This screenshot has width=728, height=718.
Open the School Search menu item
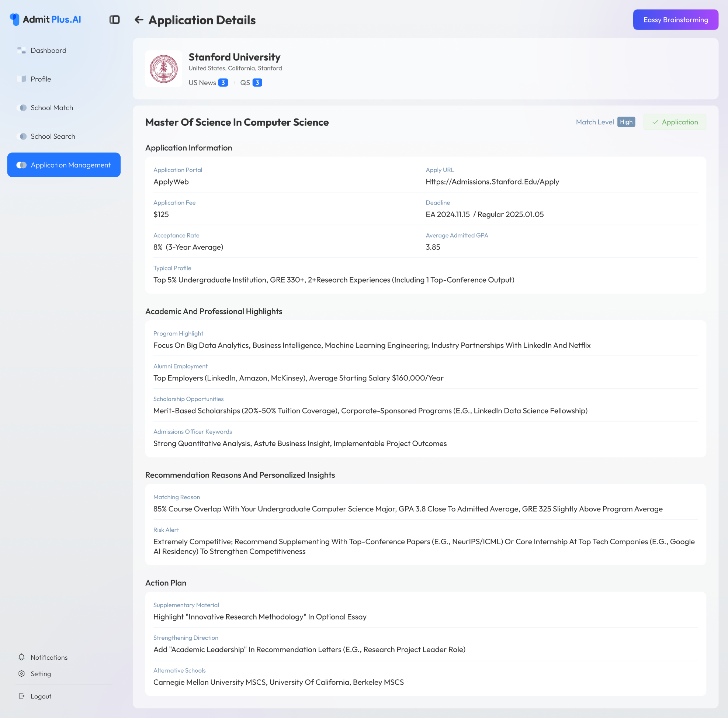tap(53, 137)
